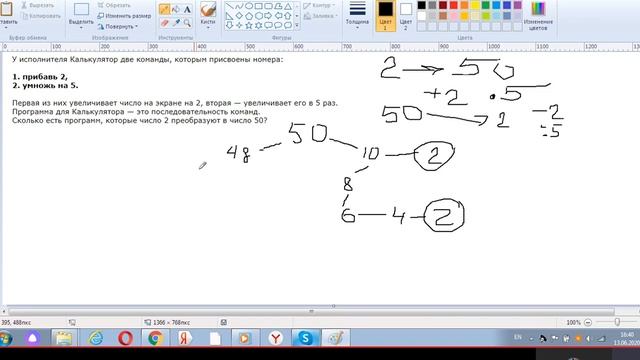Select the Text tool (A)
Viewport: 640px width, 360px height.
click(x=187, y=9)
